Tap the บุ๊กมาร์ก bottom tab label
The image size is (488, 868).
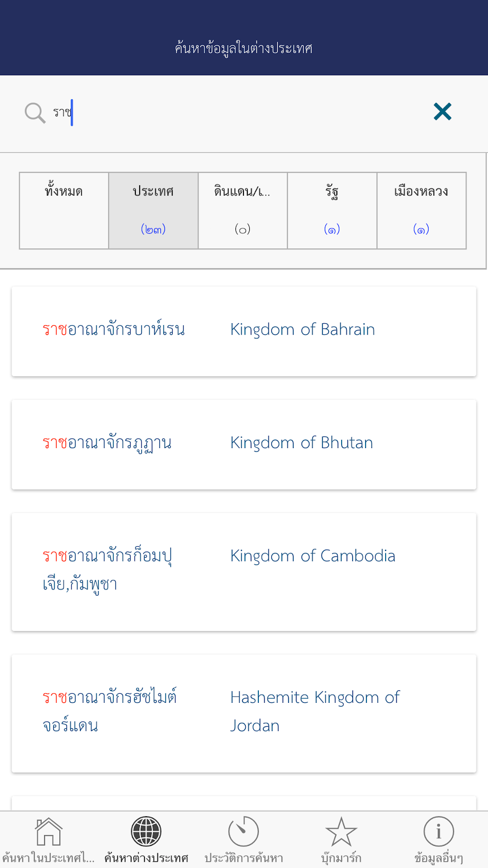tap(341, 858)
